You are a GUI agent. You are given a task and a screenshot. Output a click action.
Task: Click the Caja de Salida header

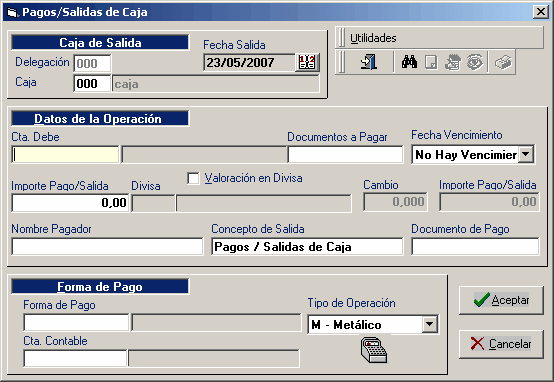click(100, 43)
